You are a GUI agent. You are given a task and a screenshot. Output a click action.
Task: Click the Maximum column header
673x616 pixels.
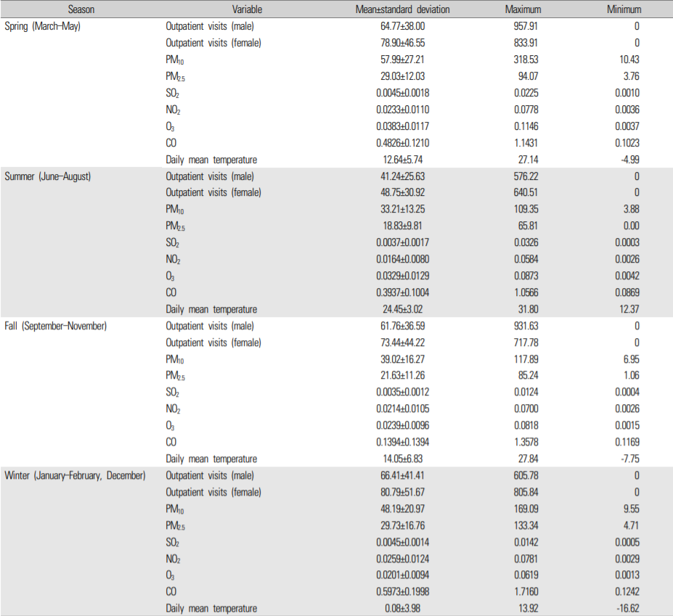[x=523, y=9]
